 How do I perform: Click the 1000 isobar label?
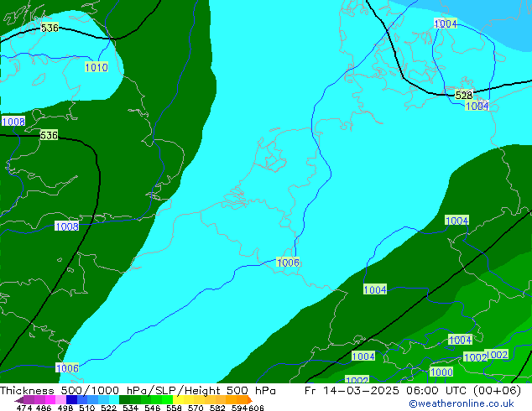click(x=441, y=372)
